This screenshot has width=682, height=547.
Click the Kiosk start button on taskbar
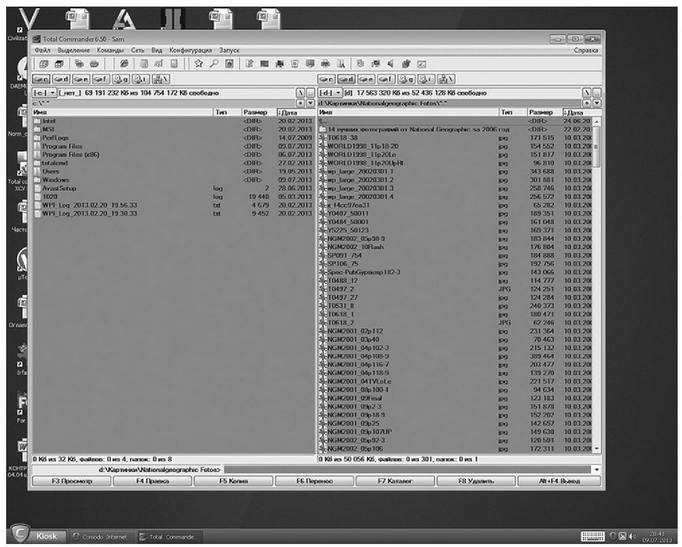pyautogui.click(x=38, y=536)
